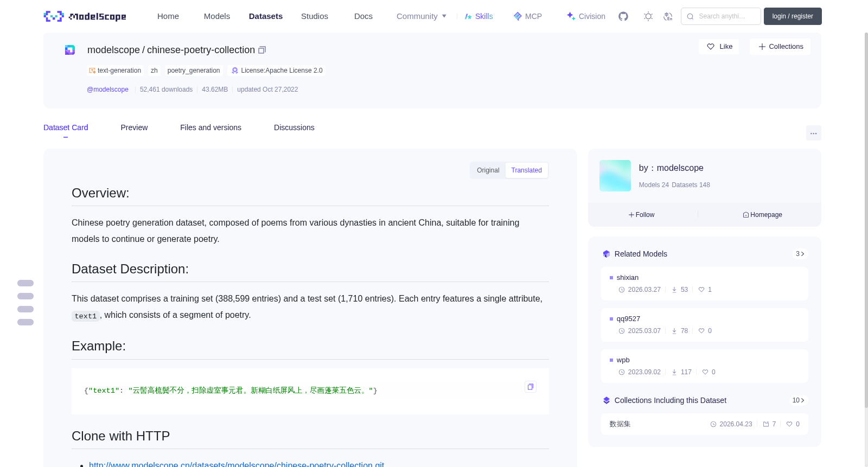The height and width of the screenshot is (467, 868).
Task: Expand Related Models with 3 chevron
Action: point(800,254)
